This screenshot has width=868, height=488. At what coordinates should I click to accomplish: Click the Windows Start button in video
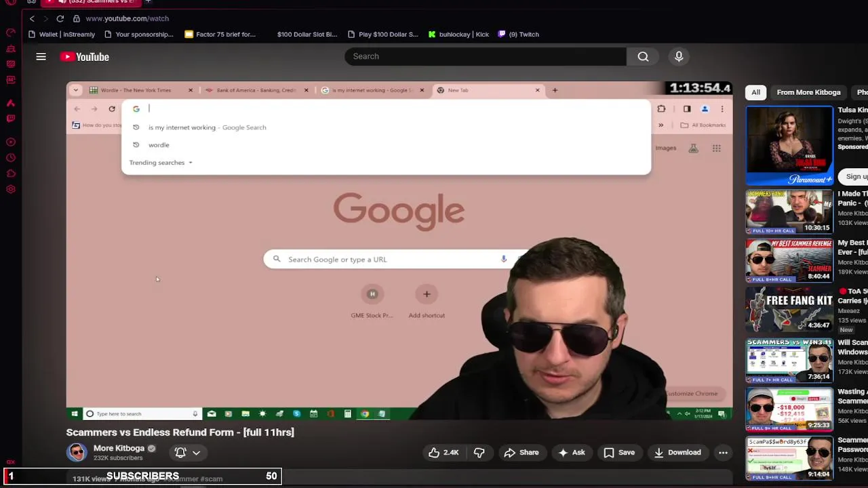[x=75, y=413]
